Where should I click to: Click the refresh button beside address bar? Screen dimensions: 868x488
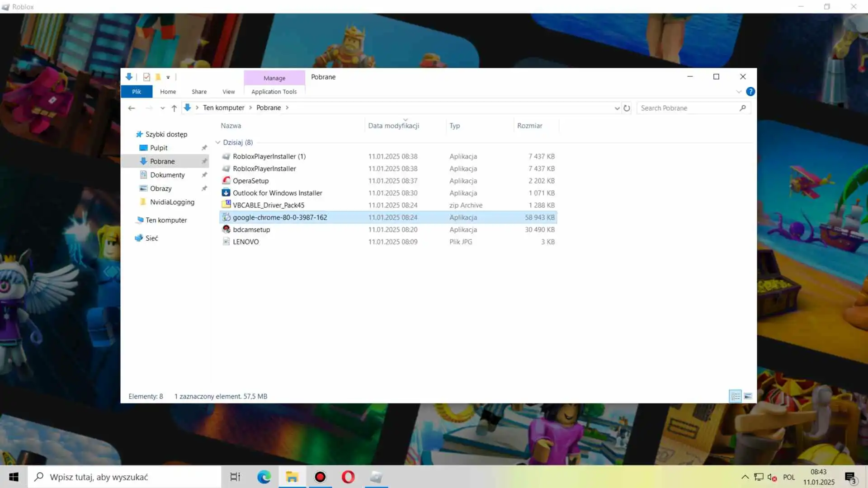click(x=627, y=108)
